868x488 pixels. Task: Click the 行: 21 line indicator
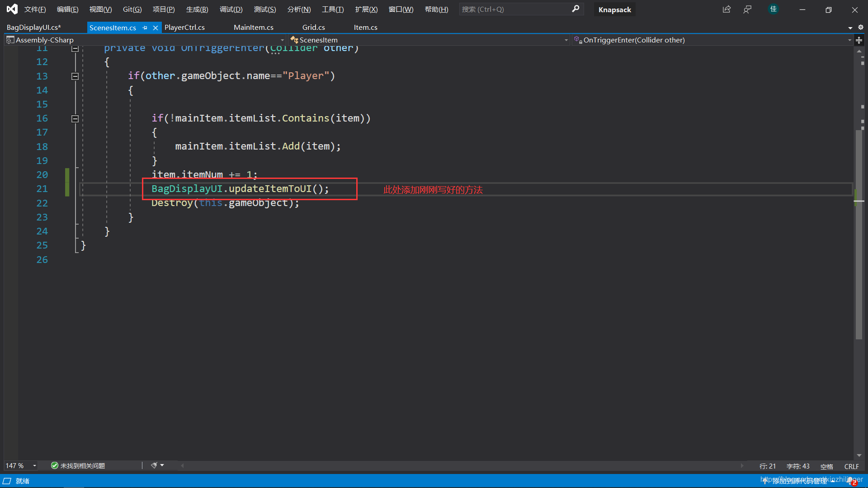tap(767, 466)
